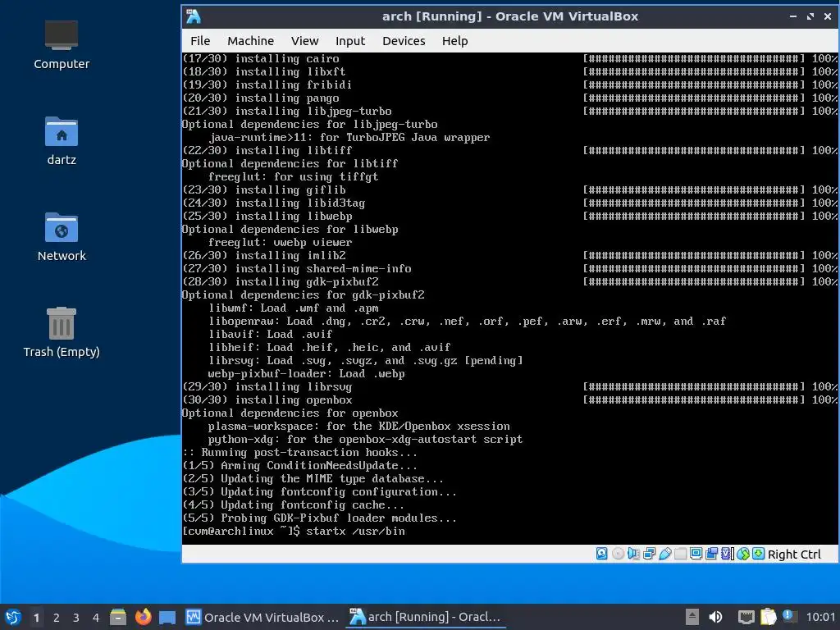The height and width of the screenshot is (630, 840).
Task: Switch to workspace 1 on the taskbar
Action: pos(36,617)
